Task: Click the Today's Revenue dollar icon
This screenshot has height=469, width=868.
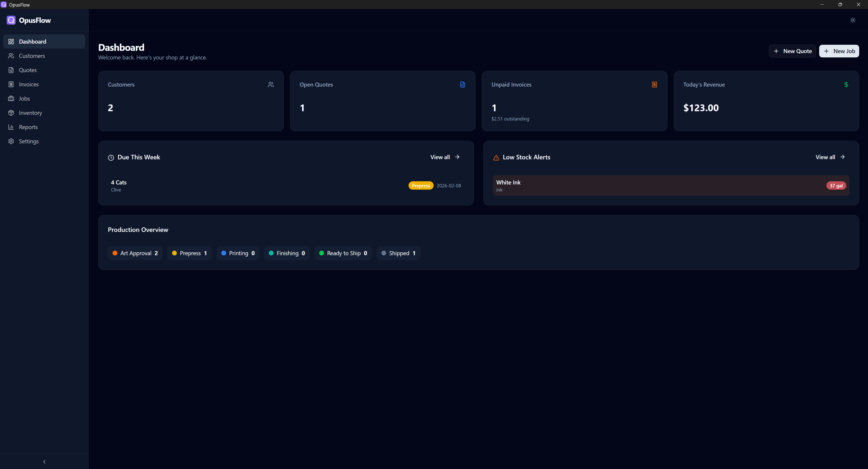Action: pyautogui.click(x=846, y=85)
